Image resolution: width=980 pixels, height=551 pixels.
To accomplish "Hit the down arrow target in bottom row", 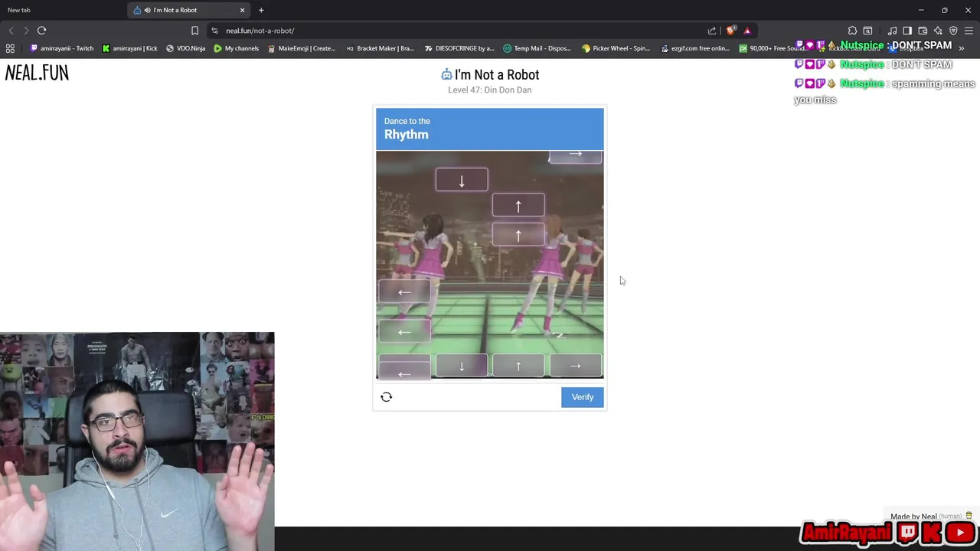I will click(x=462, y=366).
